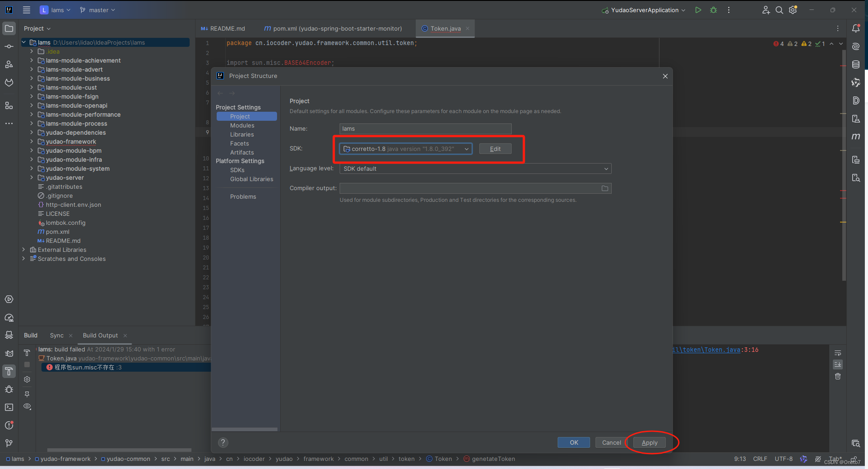Open the Build tool window hammer
The height and width of the screenshot is (469, 868).
point(9,371)
